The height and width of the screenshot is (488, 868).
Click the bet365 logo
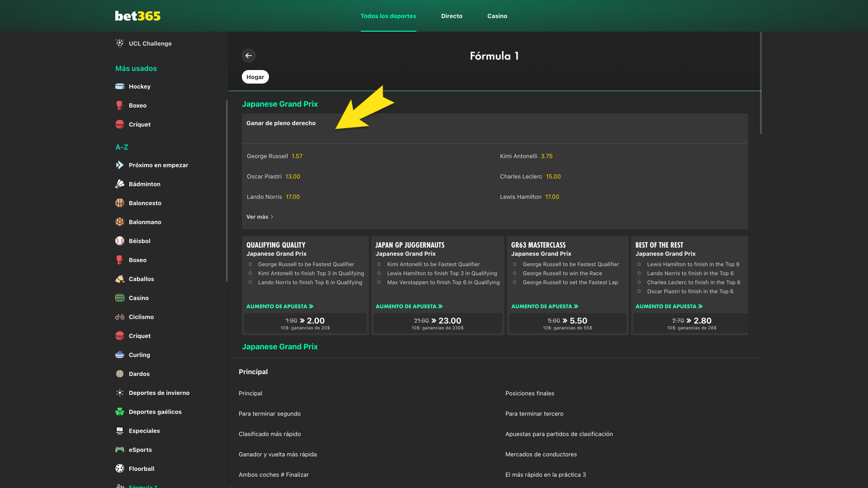(x=137, y=16)
